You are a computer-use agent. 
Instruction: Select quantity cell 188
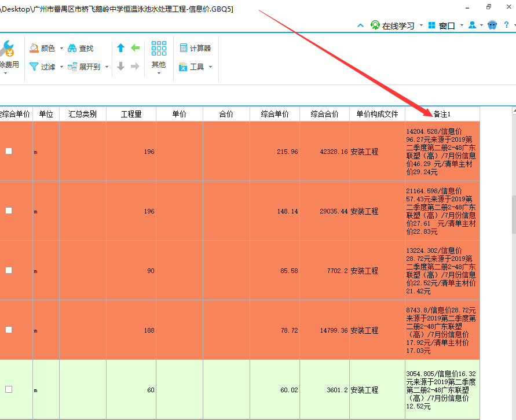click(x=131, y=330)
